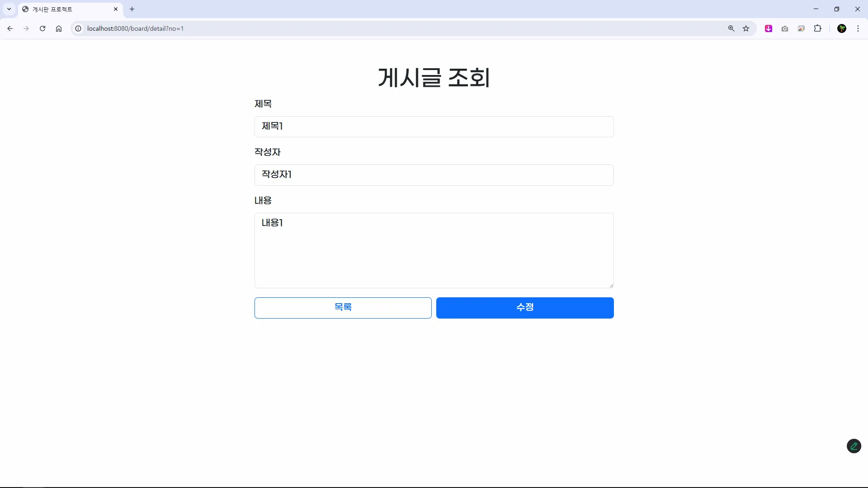The image size is (868, 488).
Task: Focus the 작성자 input field
Action: pos(434,175)
